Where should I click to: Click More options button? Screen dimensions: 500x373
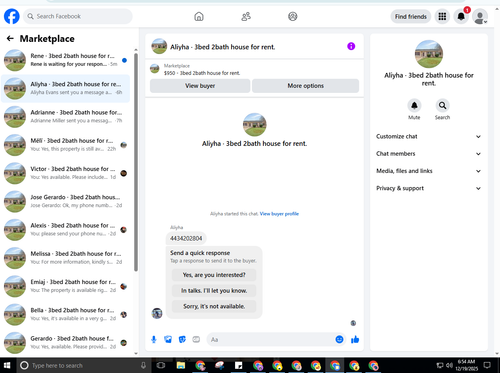[x=306, y=86]
